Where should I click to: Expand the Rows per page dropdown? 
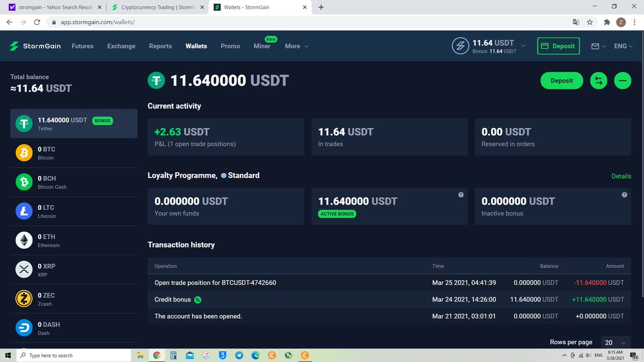[x=615, y=342]
